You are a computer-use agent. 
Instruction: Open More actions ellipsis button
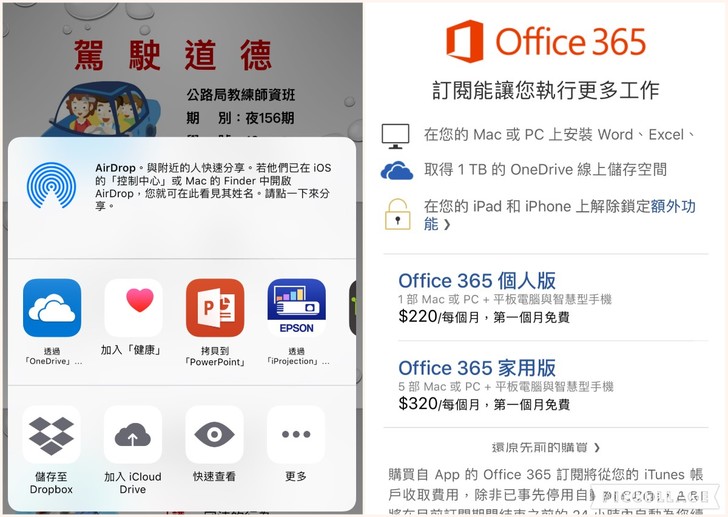point(296,434)
